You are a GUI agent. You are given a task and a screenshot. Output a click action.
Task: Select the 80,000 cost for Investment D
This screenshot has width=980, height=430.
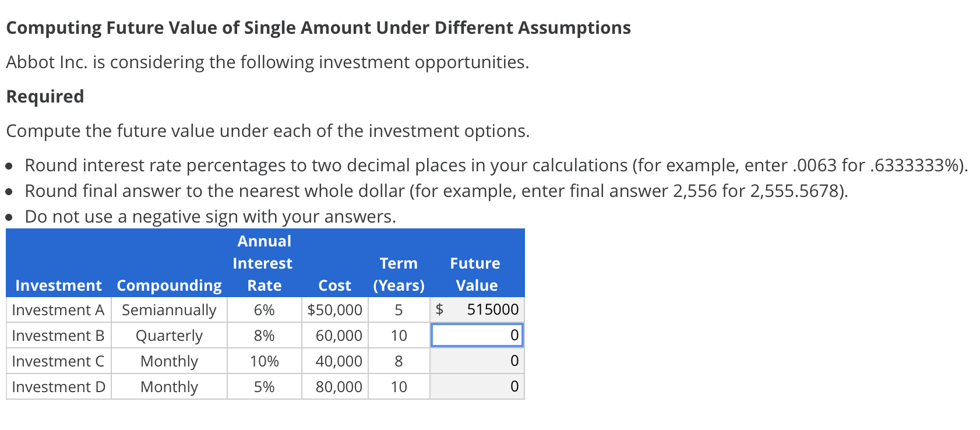334,386
